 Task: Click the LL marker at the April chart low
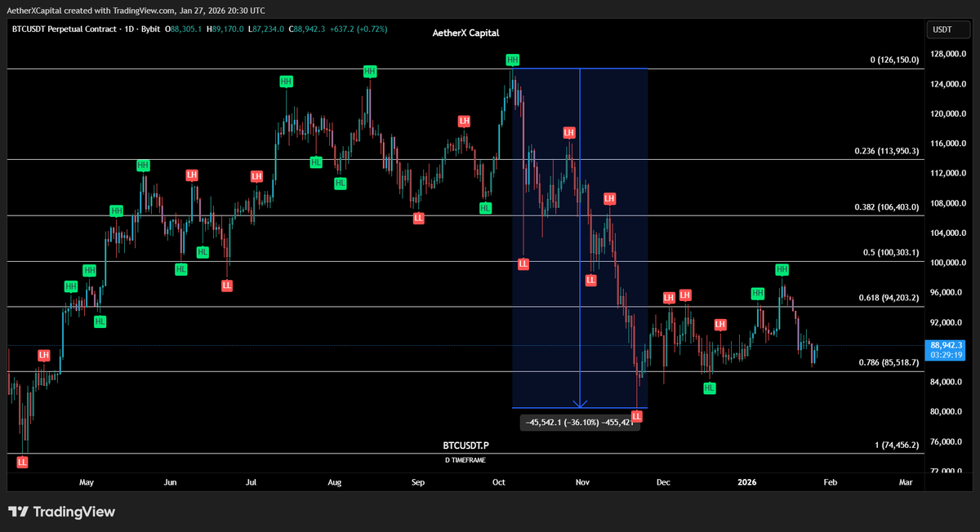point(22,462)
